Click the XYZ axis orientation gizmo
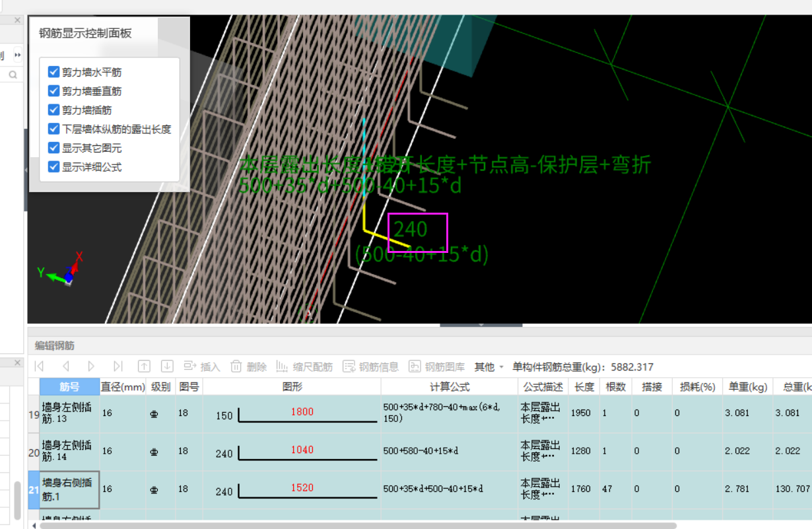 point(61,269)
